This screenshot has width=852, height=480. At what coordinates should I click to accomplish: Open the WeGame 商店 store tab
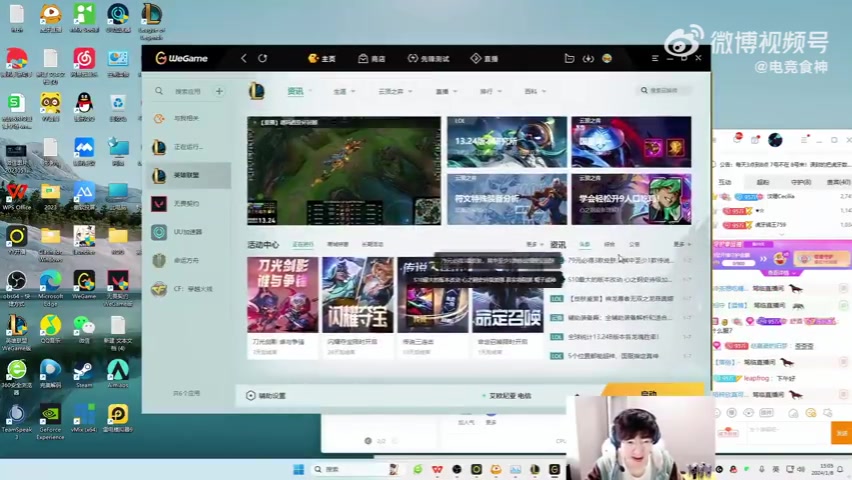click(x=372, y=59)
